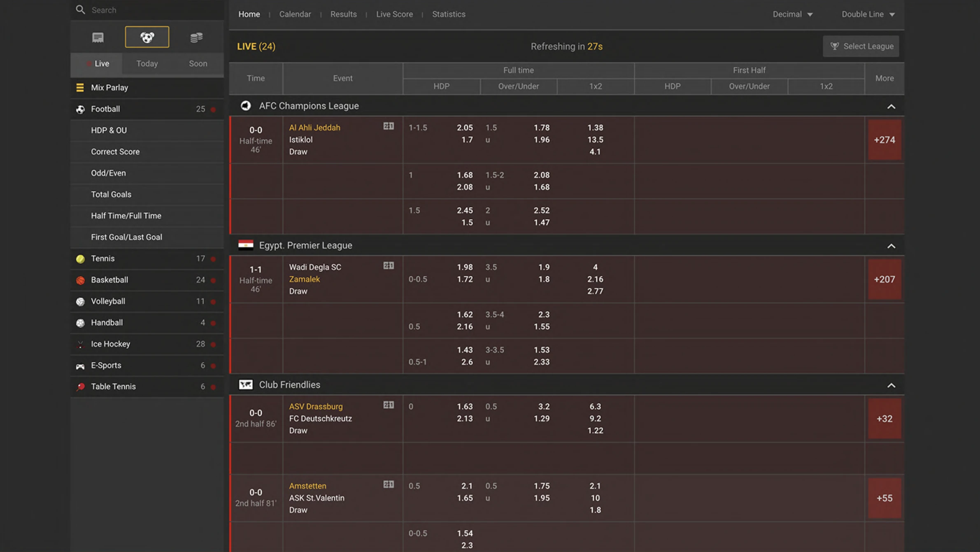Open scoreboard icon for Amstetten match

(389, 484)
